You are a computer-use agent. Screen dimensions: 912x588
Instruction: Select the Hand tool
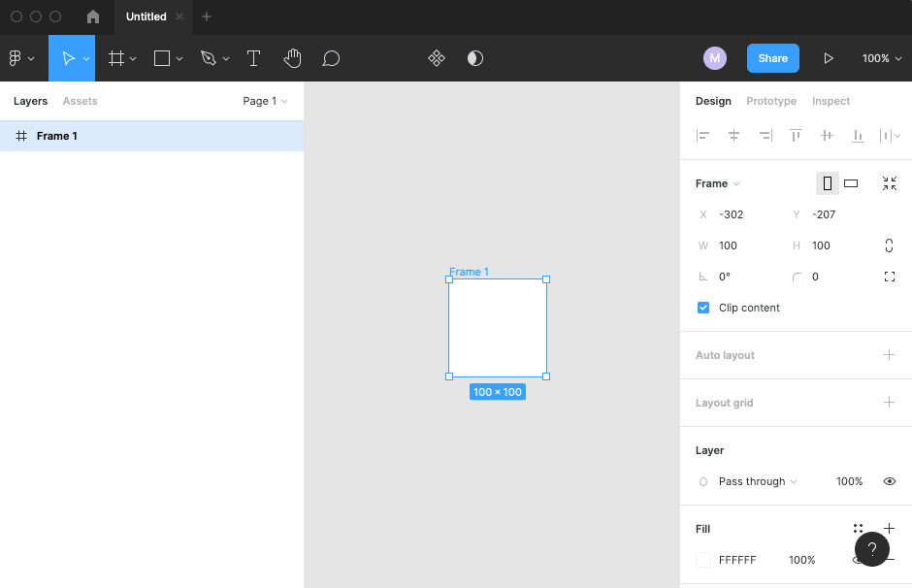(293, 58)
